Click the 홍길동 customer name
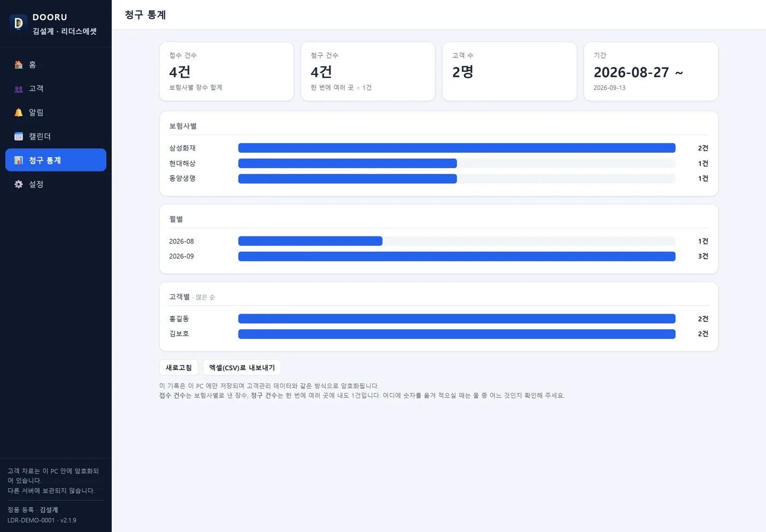766x532 pixels. (179, 319)
